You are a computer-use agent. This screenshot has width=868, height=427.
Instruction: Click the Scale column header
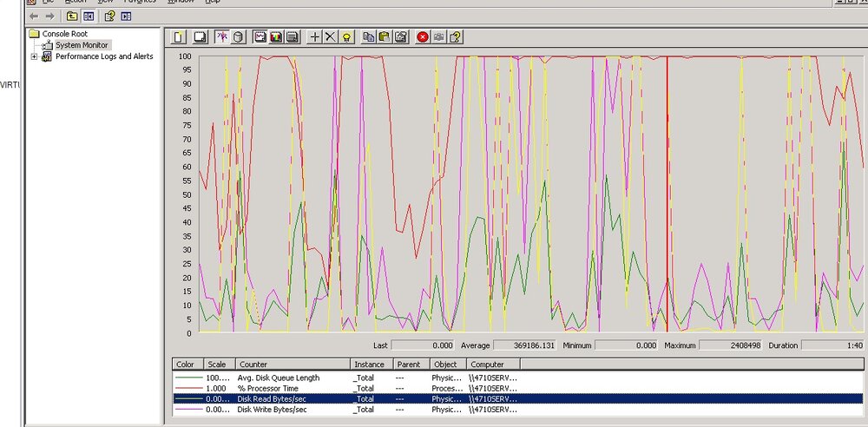(x=220, y=365)
